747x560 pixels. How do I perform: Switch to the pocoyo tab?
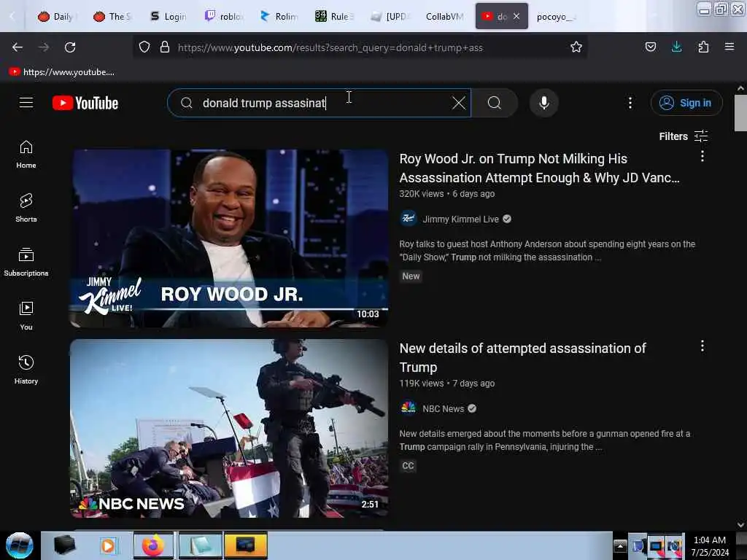pos(556,17)
